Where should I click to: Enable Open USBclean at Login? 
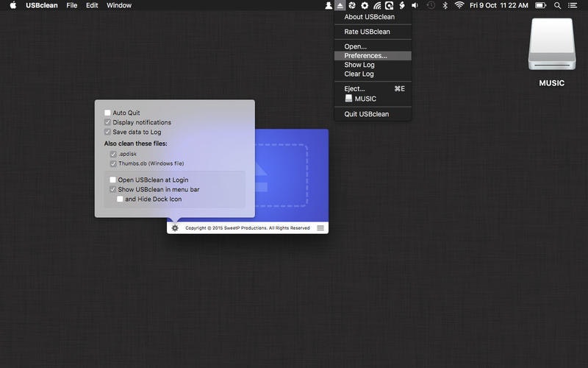[112, 180]
